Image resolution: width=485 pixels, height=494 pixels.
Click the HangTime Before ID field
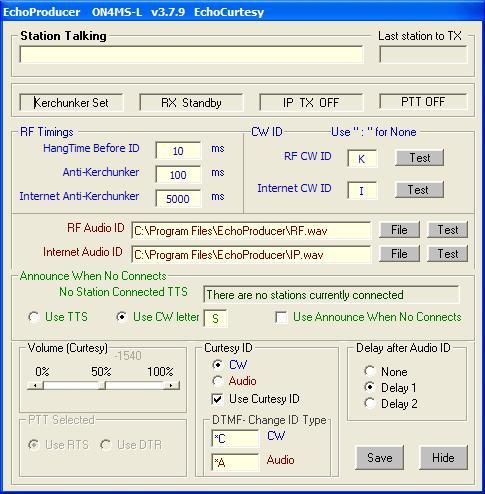(x=178, y=151)
